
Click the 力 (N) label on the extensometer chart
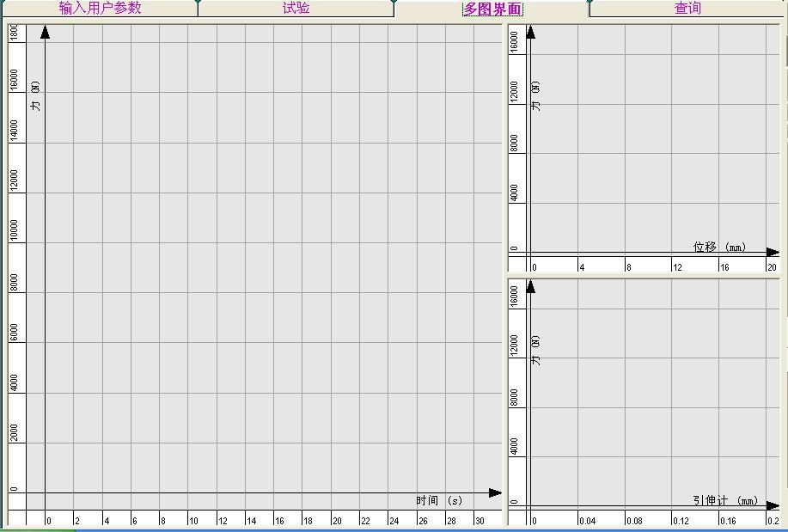[x=536, y=351]
